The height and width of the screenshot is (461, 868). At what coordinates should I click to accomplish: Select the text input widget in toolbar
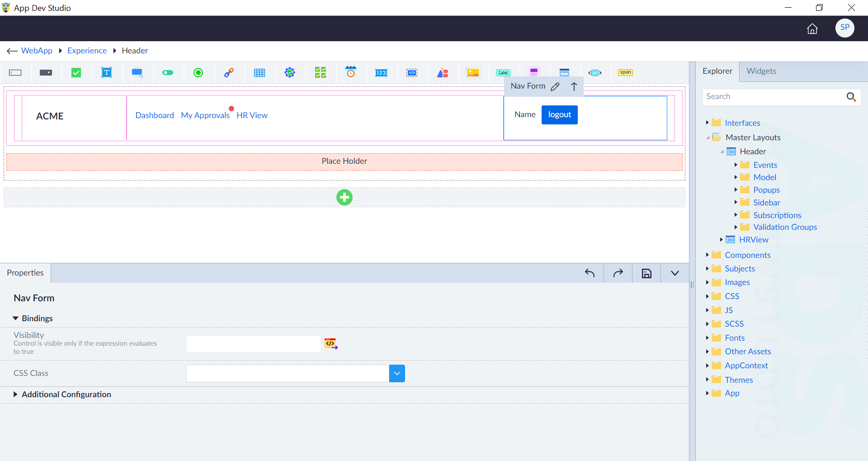[x=15, y=72]
